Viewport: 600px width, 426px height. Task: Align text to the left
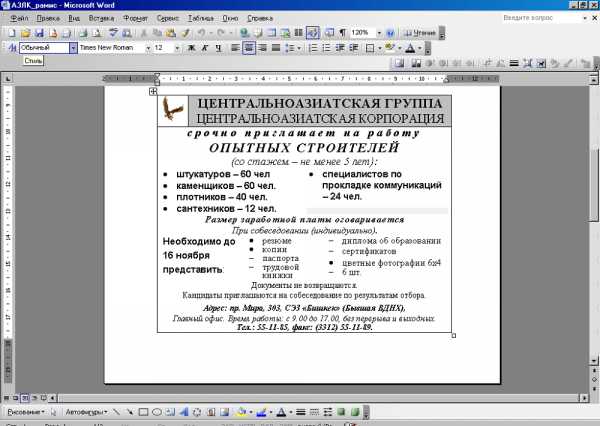point(235,48)
